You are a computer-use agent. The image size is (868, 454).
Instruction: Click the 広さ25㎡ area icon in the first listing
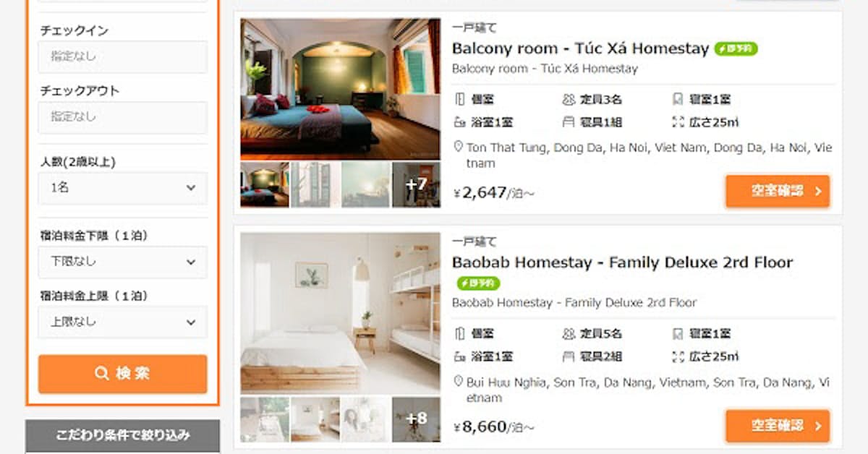(678, 122)
